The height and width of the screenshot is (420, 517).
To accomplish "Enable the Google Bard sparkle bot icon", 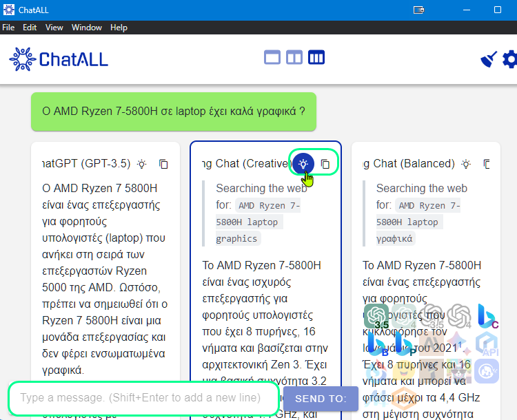I will click(x=460, y=344).
